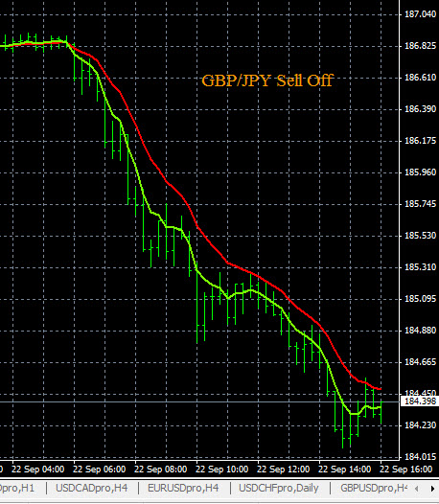Click the 184.230 price scale label

[420, 425]
